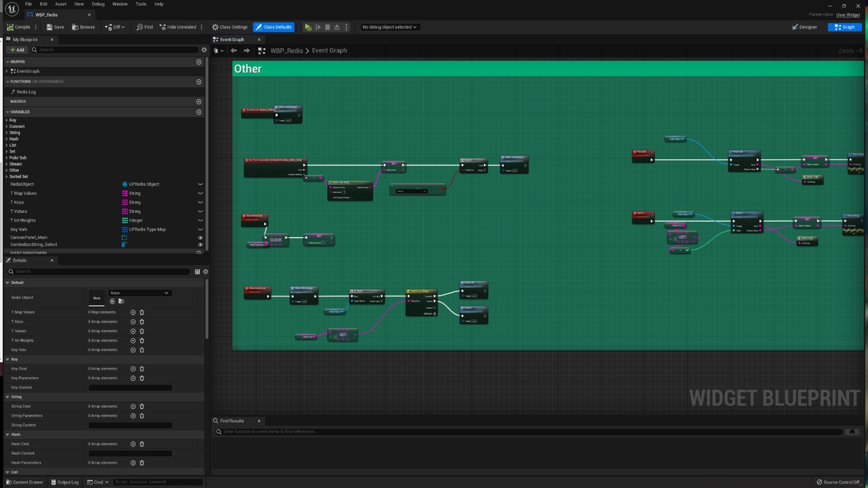Add element to Key Cmd array
This screenshot has width=868, height=488.
click(x=133, y=369)
